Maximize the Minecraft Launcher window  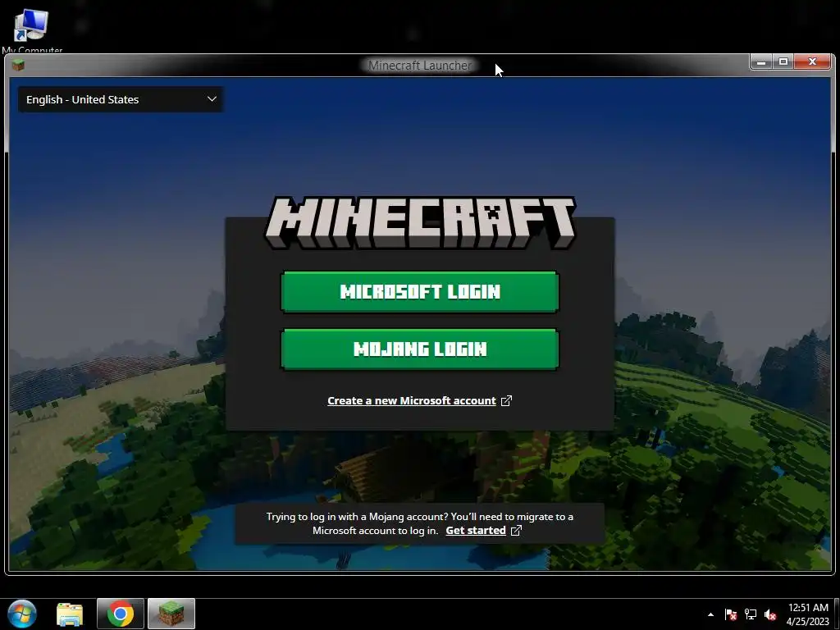(x=783, y=62)
